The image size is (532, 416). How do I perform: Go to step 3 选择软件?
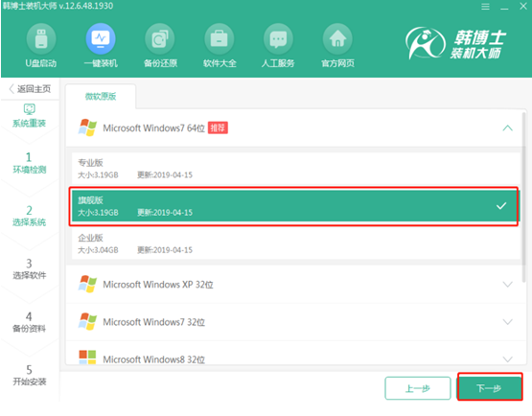(29, 268)
